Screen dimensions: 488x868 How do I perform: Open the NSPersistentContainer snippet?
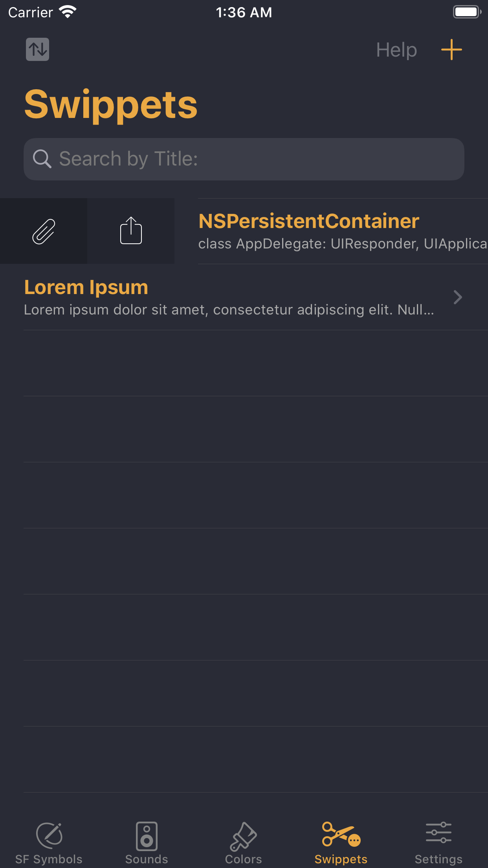click(x=309, y=221)
